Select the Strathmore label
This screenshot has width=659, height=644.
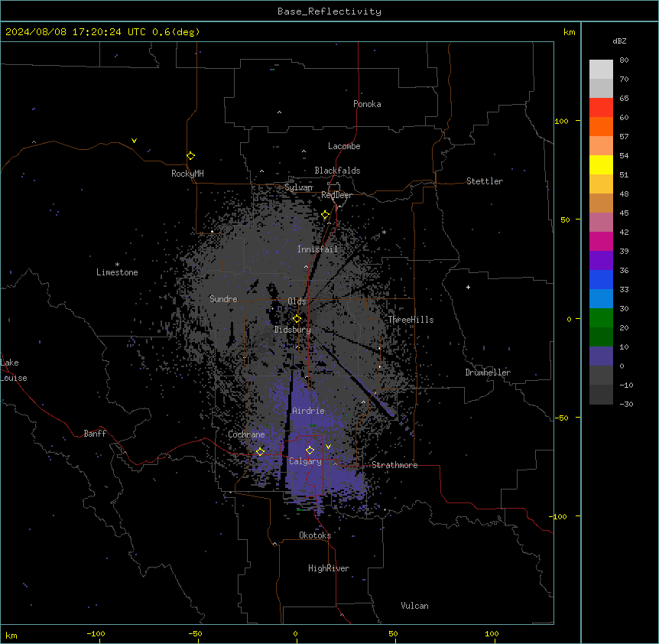pos(394,465)
